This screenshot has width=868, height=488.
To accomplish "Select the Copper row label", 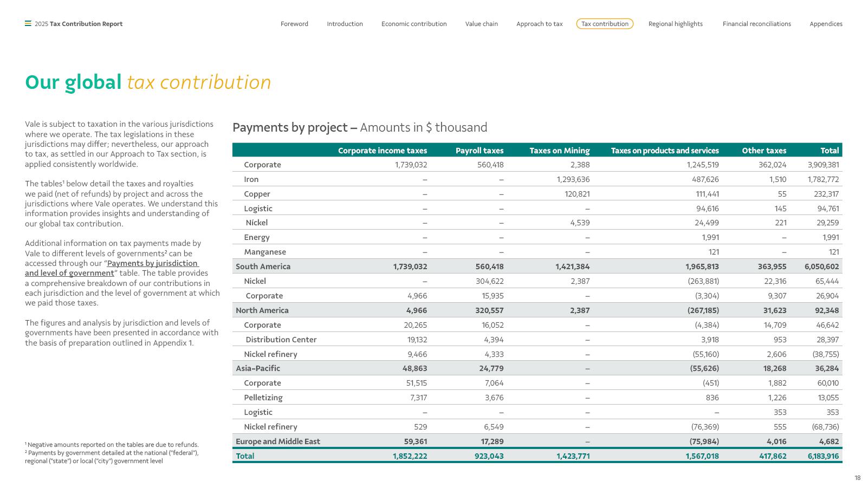I will [x=257, y=194].
